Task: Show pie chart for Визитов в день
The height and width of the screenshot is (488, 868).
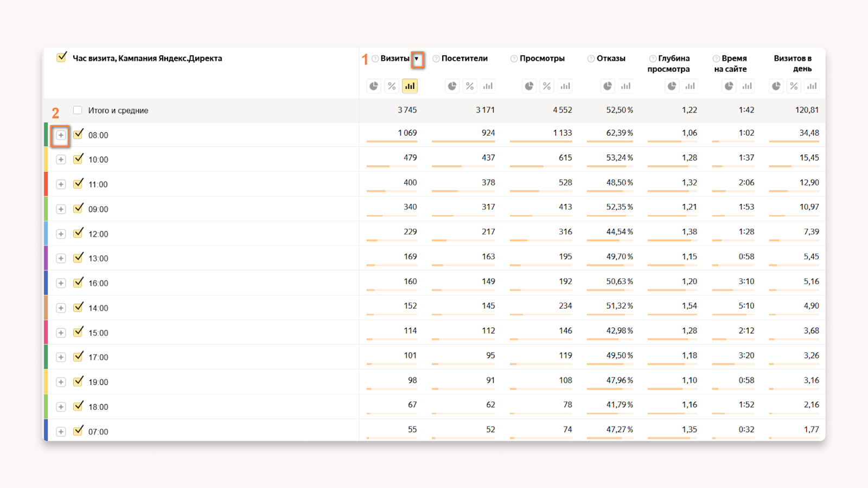Action: click(x=776, y=86)
